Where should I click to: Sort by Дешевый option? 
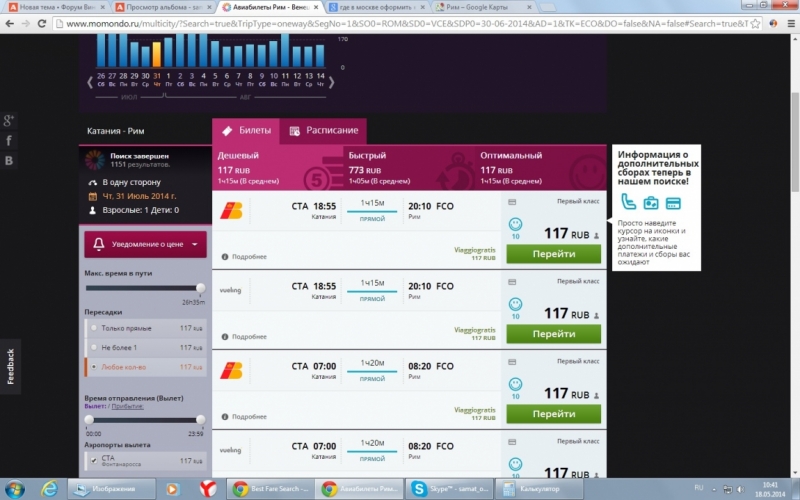[x=278, y=167]
